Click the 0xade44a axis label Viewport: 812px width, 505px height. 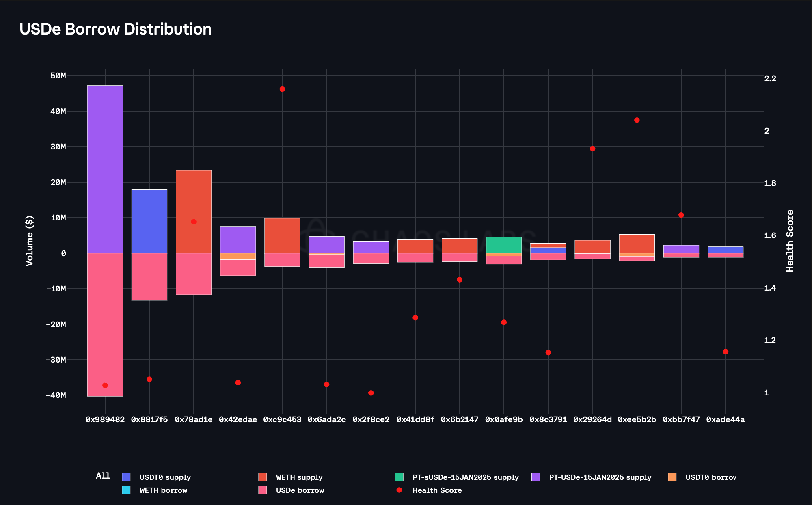725,420
